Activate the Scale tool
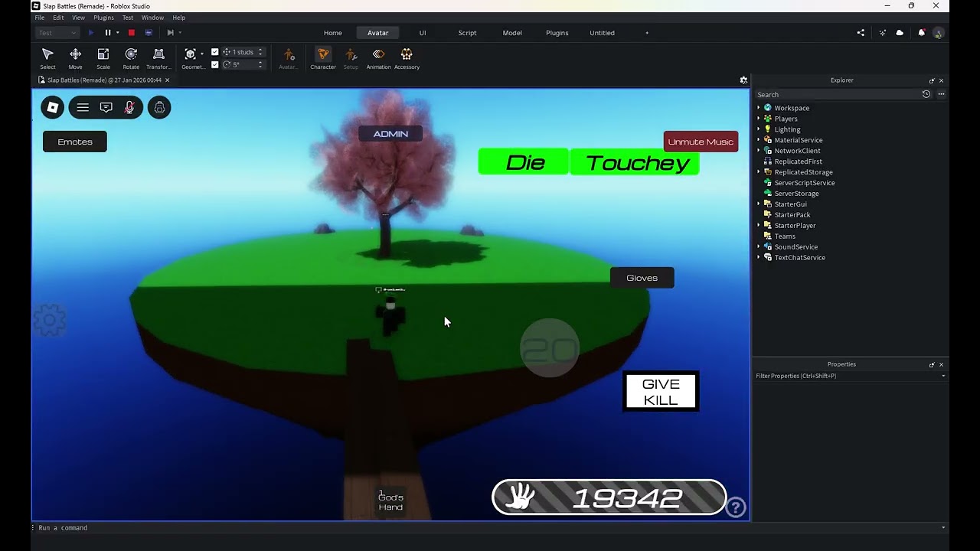This screenshot has height=551, width=980. pyautogui.click(x=103, y=58)
